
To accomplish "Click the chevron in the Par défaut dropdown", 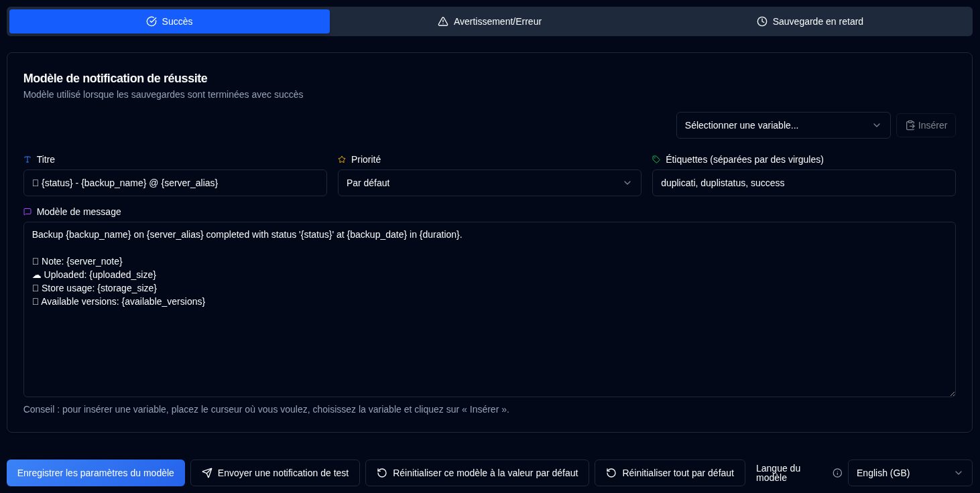I will coord(627,183).
